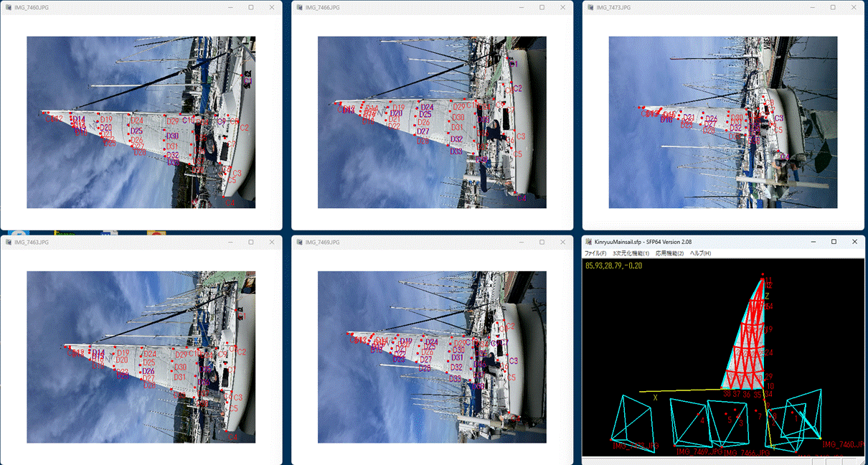Screen dimensions: 868x465
Task: Open the 3次元化機能(1) menu
Action: [631, 253]
